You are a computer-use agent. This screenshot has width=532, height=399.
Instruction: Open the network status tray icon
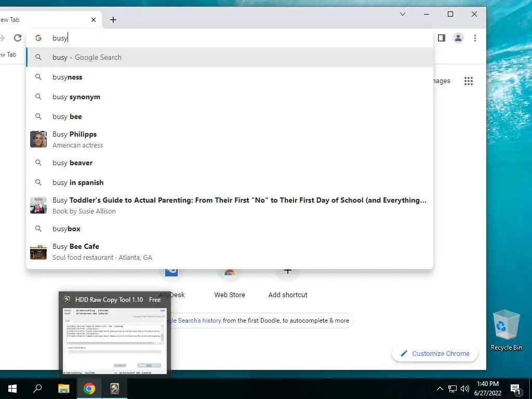click(x=453, y=389)
